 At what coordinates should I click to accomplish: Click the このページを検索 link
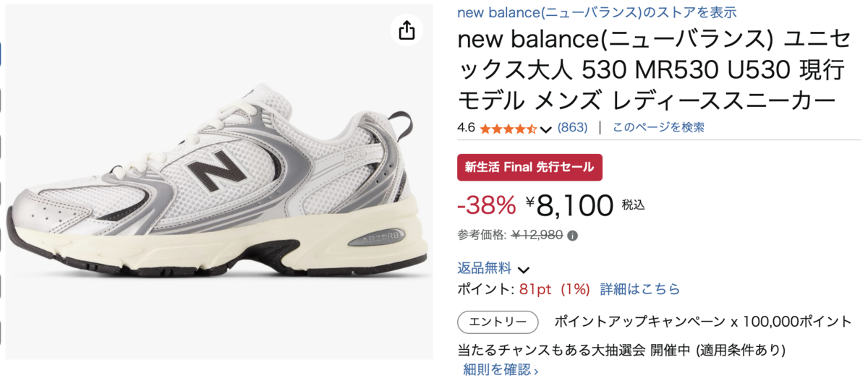[658, 127]
